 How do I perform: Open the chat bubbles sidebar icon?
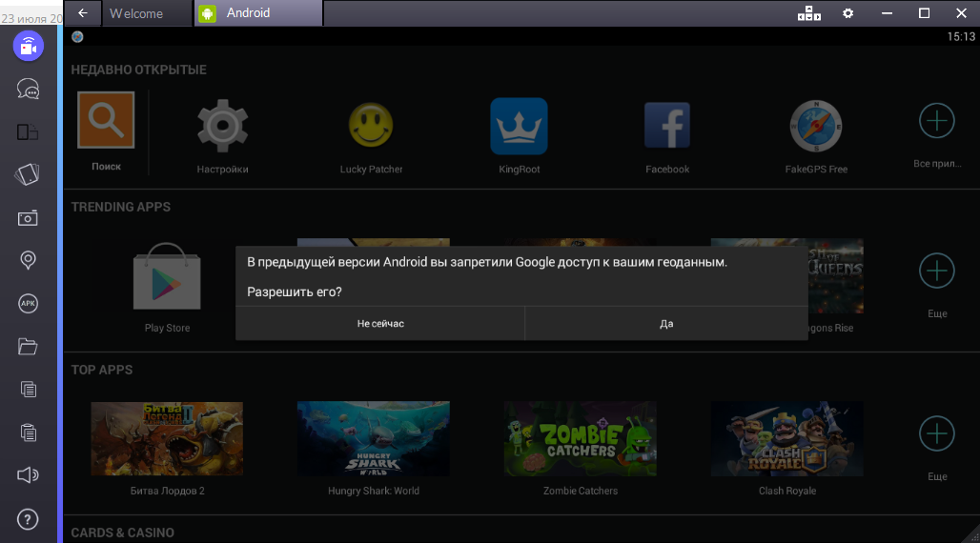(29, 90)
